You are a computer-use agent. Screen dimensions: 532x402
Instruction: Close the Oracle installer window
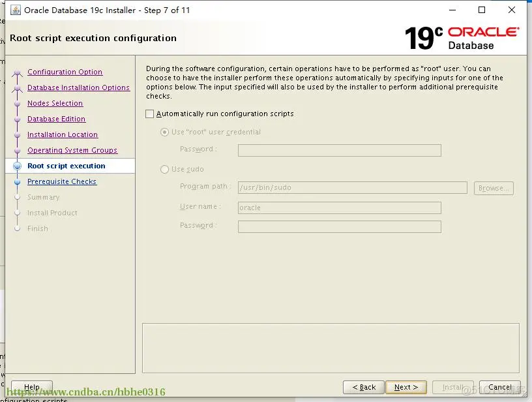pos(512,10)
